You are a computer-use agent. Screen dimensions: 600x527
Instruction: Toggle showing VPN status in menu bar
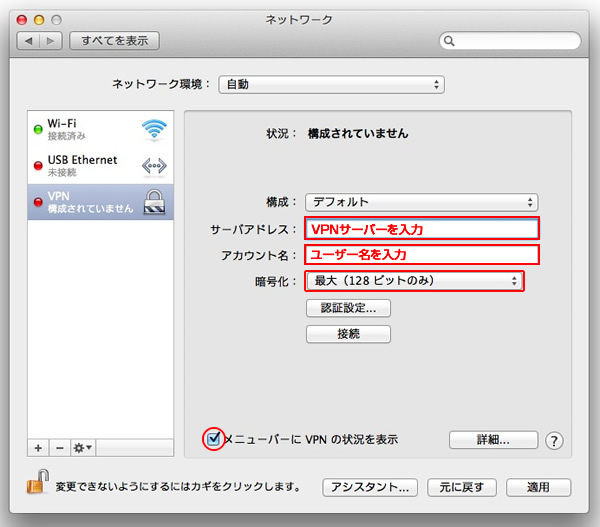tap(213, 438)
